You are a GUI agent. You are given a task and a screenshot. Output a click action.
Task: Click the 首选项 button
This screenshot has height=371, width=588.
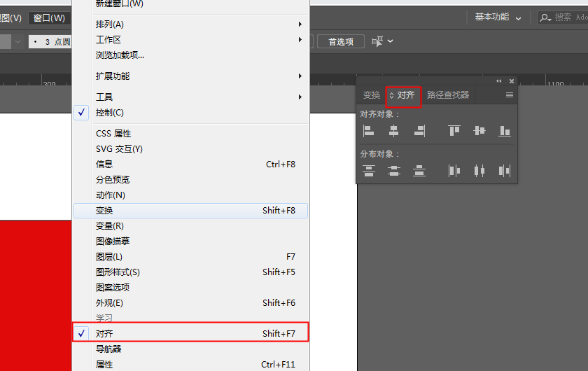(x=341, y=41)
